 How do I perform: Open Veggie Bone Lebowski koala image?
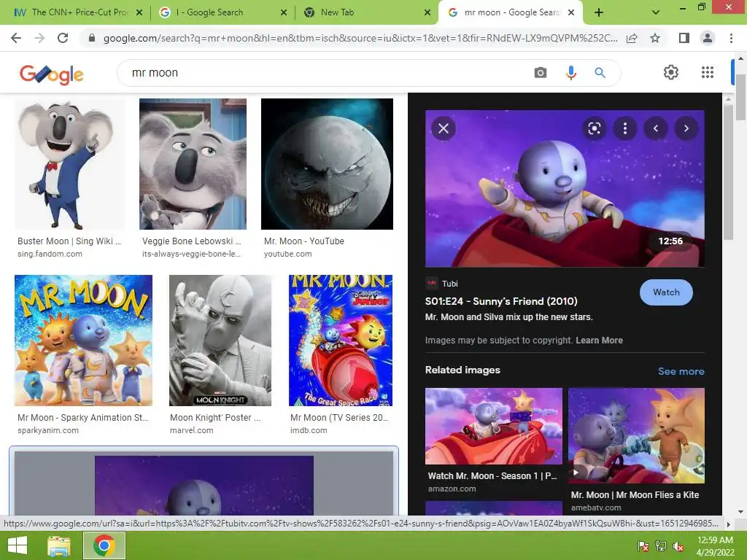click(193, 164)
